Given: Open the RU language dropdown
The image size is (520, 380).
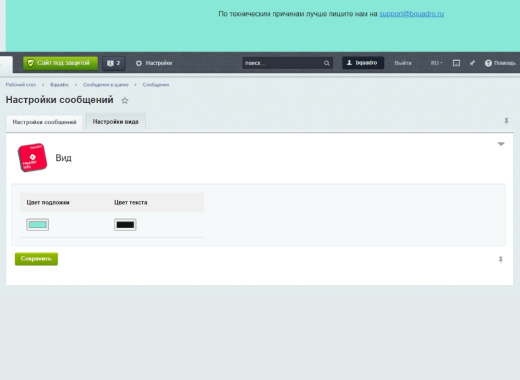Looking at the screenshot, I should click(x=436, y=63).
